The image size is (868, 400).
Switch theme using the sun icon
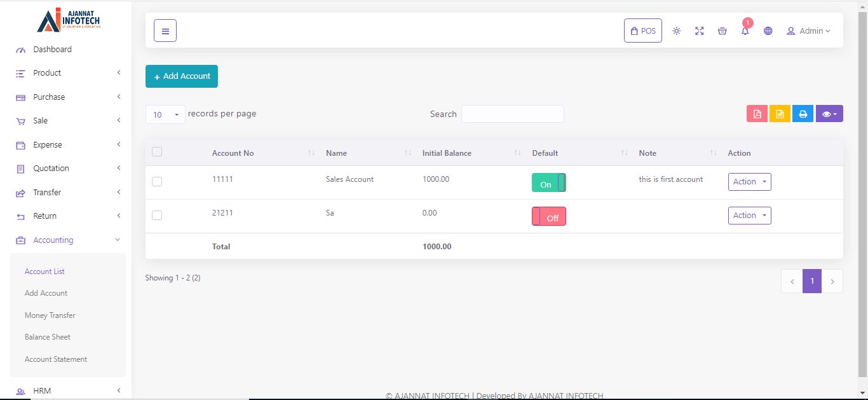pyautogui.click(x=676, y=31)
